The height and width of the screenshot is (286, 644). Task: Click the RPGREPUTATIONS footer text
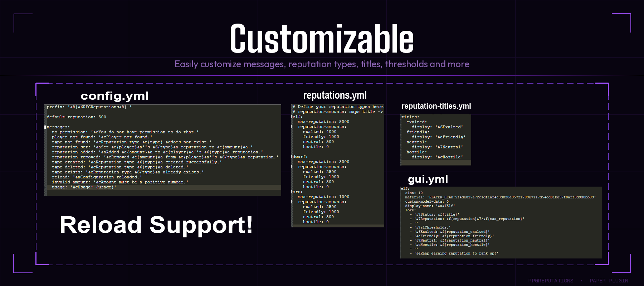pyautogui.click(x=551, y=281)
